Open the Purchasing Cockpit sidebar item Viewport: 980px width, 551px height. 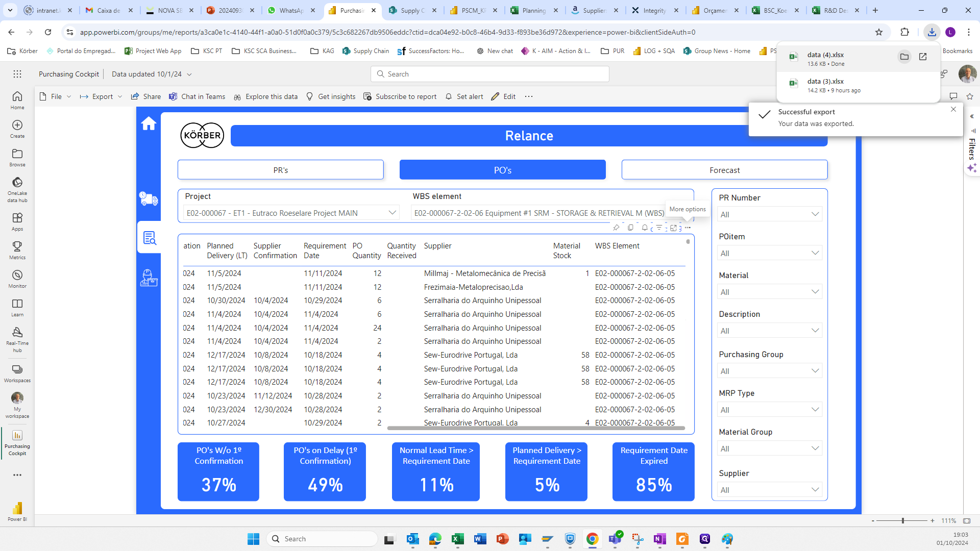click(17, 442)
